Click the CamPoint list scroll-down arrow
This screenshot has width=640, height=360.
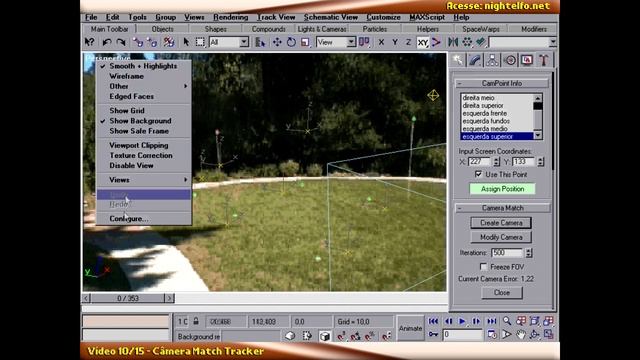point(538,135)
